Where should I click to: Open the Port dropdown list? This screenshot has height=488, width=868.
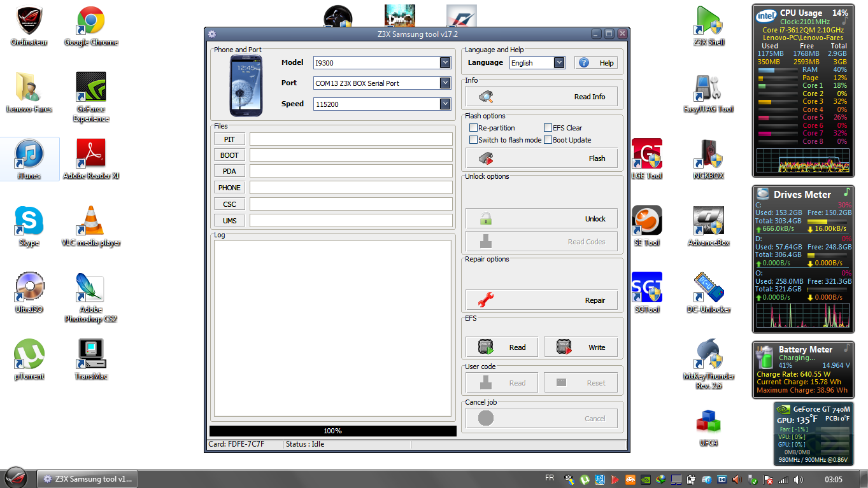445,83
